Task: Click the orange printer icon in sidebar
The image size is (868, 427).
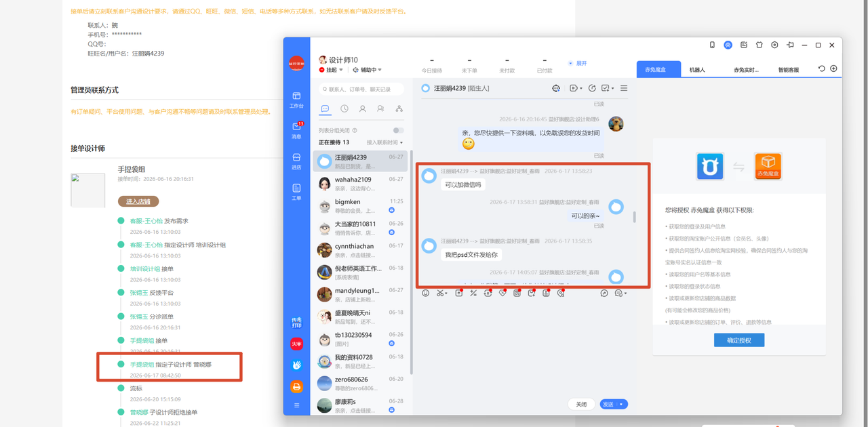Action: 296,386
